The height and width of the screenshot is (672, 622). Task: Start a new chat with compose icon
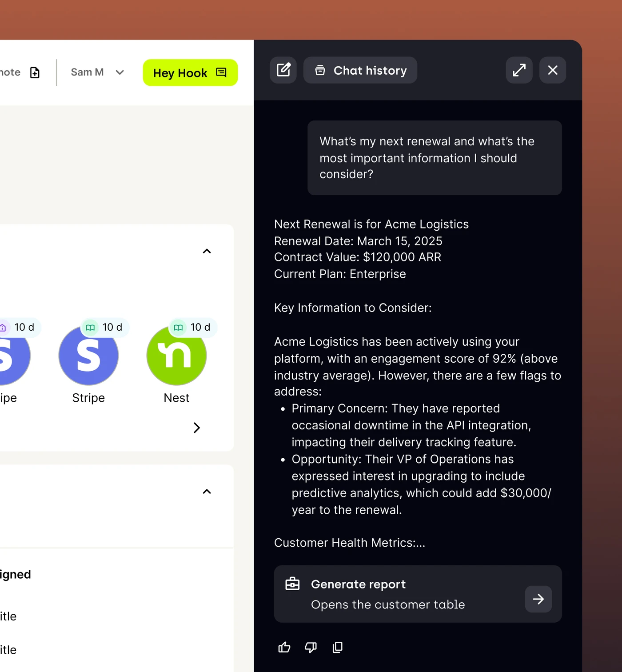pyautogui.click(x=283, y=70)
